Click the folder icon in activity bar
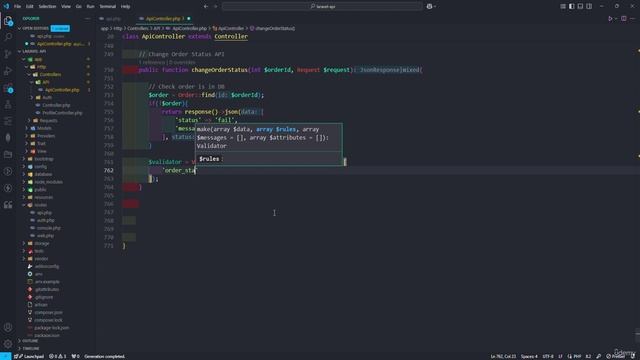640x360 pixels. [8, 155]
